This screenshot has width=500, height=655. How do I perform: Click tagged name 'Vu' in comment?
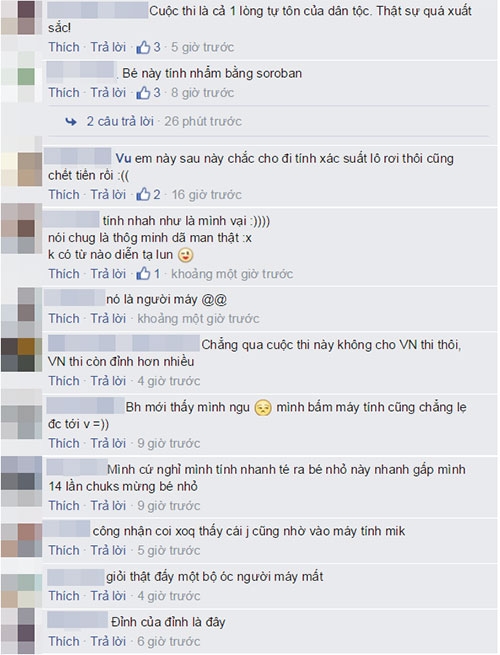[123, 159]
